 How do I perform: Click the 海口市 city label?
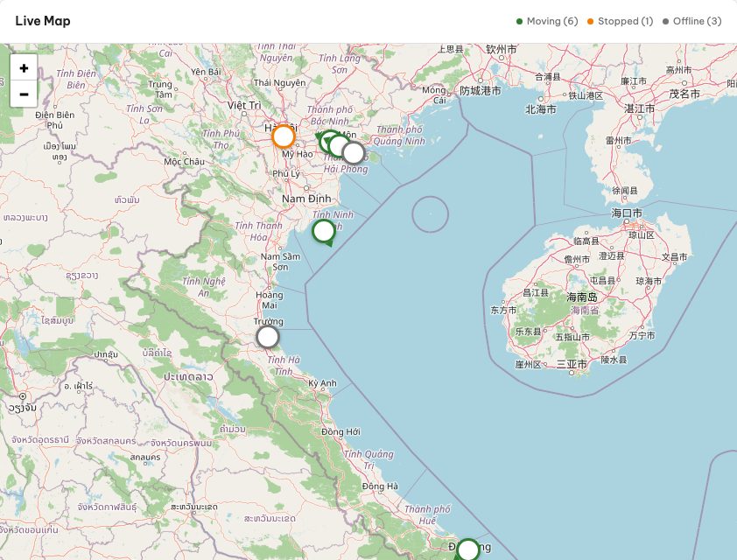[x=627, y=213]
